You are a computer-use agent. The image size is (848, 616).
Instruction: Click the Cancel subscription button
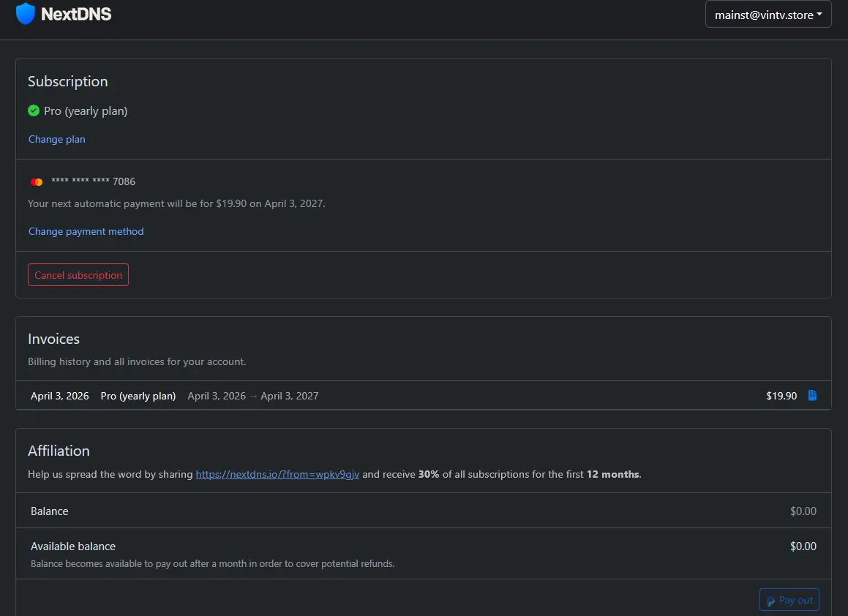78,275
